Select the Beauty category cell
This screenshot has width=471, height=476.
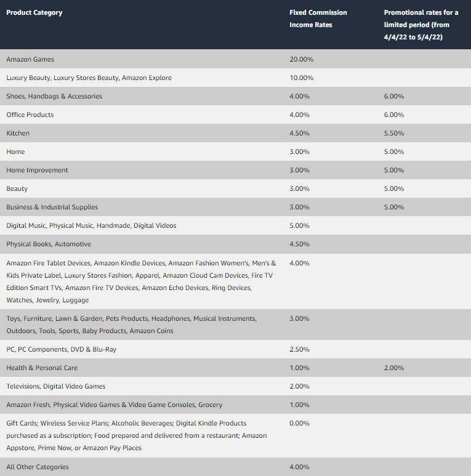pos(17,189)
